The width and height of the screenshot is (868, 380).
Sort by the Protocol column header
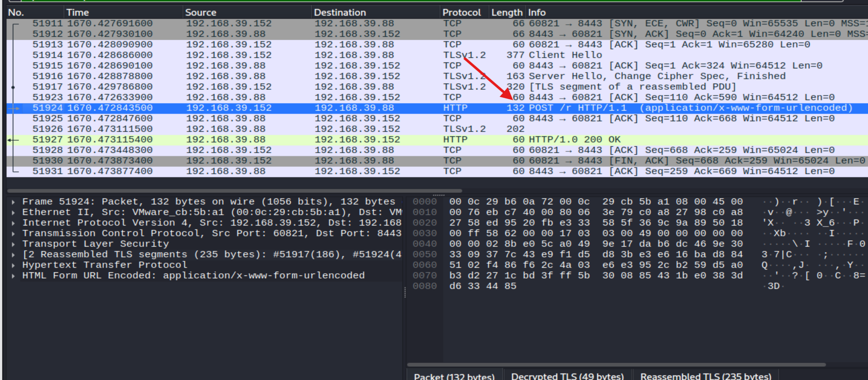coord(464,12)
